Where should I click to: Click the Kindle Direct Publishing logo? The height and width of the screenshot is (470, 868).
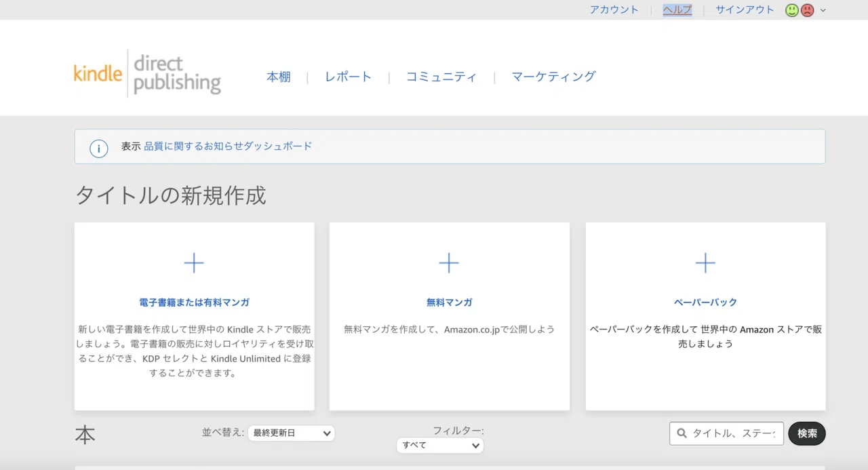coord(147,74)
